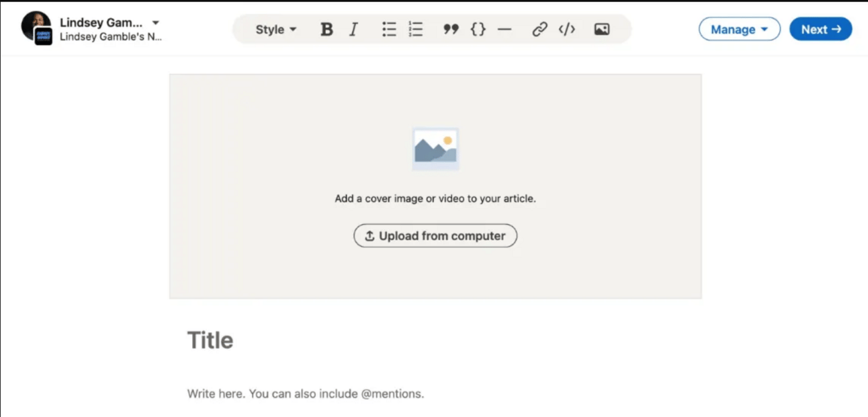Click 'Add a cover image or video' text

435,199
